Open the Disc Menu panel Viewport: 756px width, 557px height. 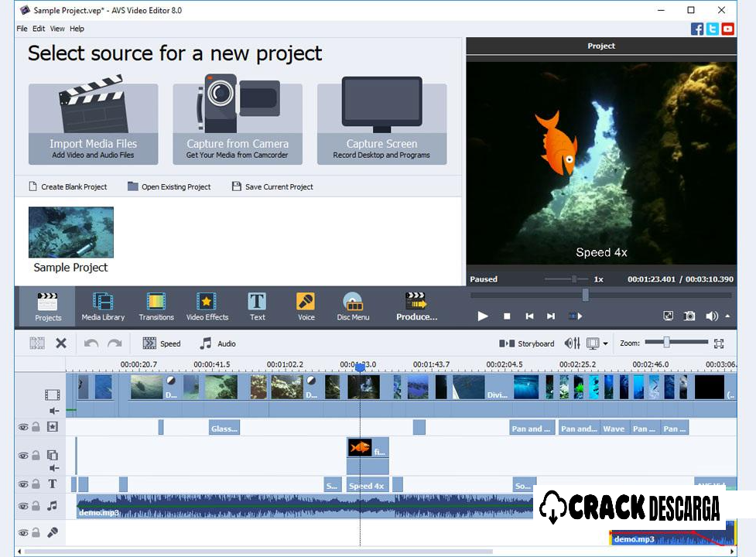point(353,306)
